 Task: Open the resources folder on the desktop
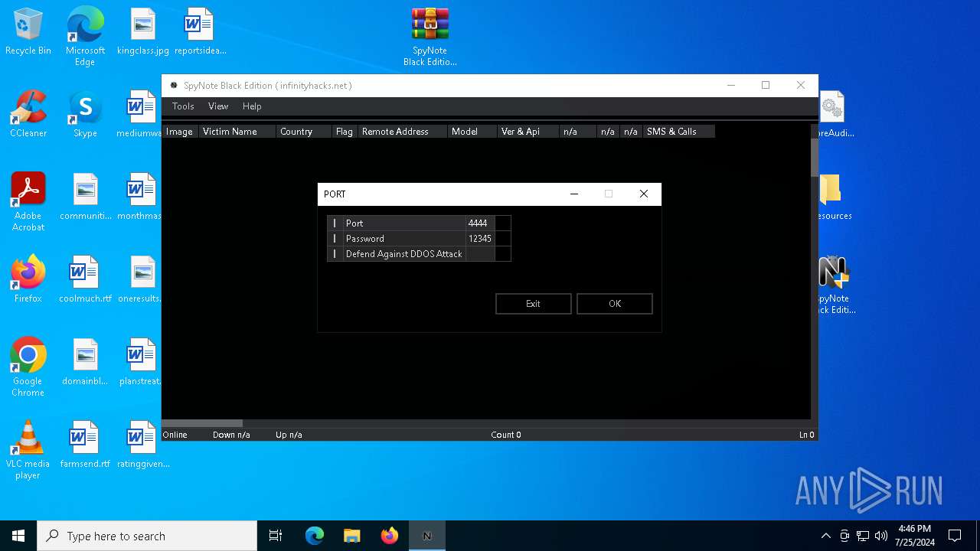pyautogui.click(x=833, y=197)
